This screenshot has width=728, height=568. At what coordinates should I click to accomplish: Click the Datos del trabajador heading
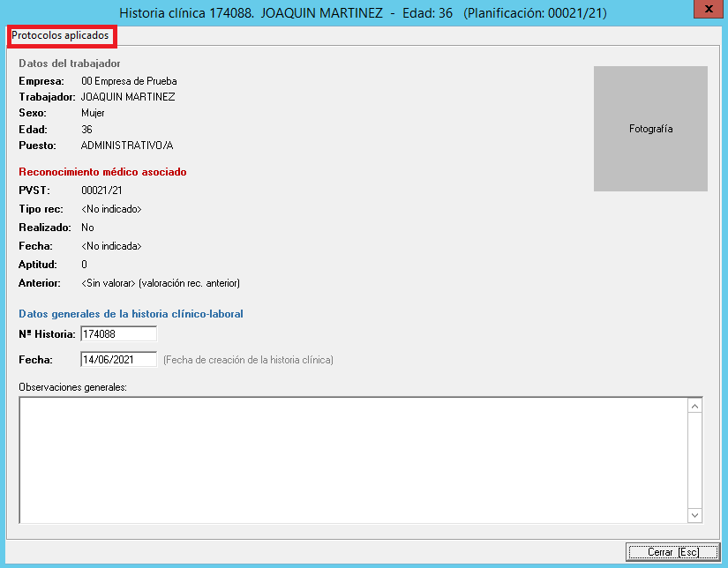click(70, 64)
